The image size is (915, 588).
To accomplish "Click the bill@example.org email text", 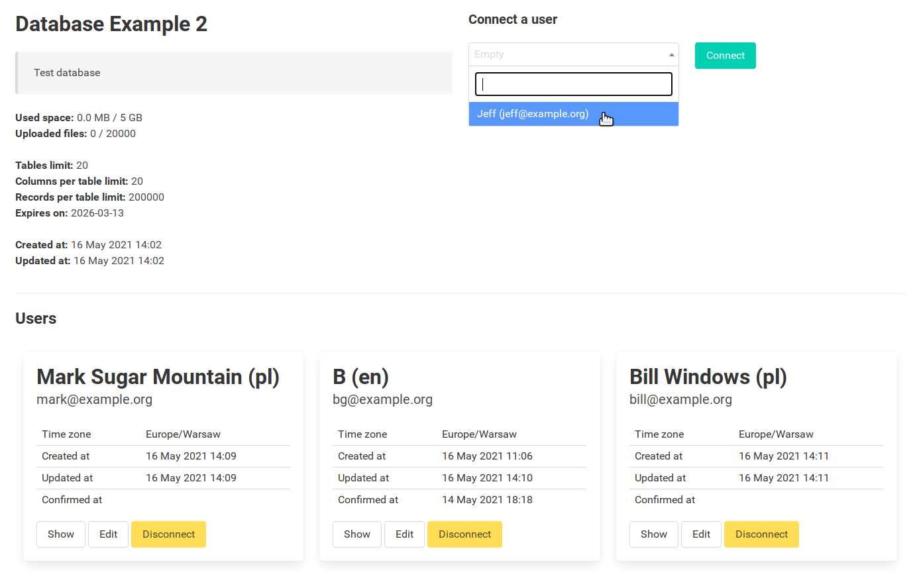I will (x=680, y=399).
